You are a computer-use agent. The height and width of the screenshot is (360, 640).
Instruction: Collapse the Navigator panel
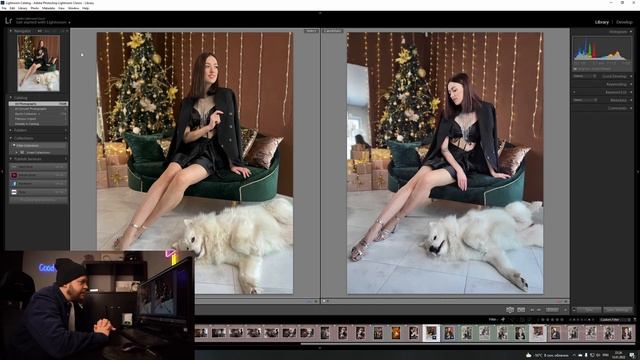click(11, 31)
